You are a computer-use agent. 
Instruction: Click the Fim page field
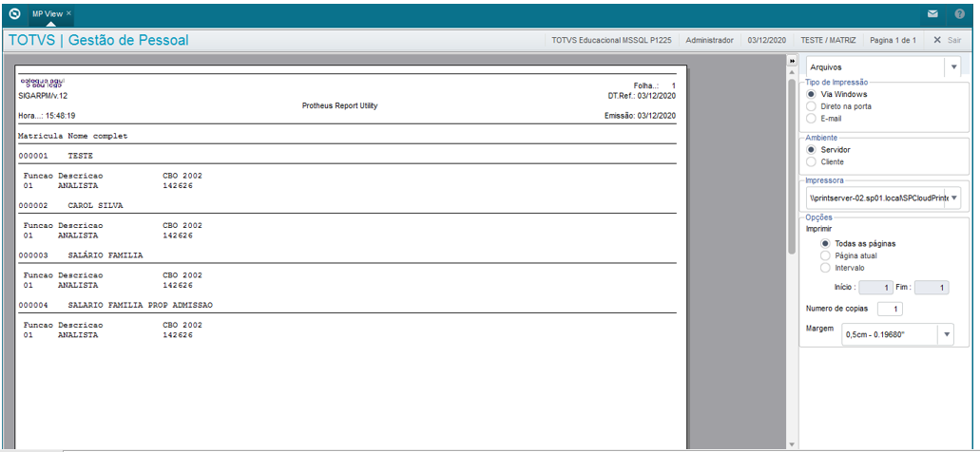tap(932, 288)
